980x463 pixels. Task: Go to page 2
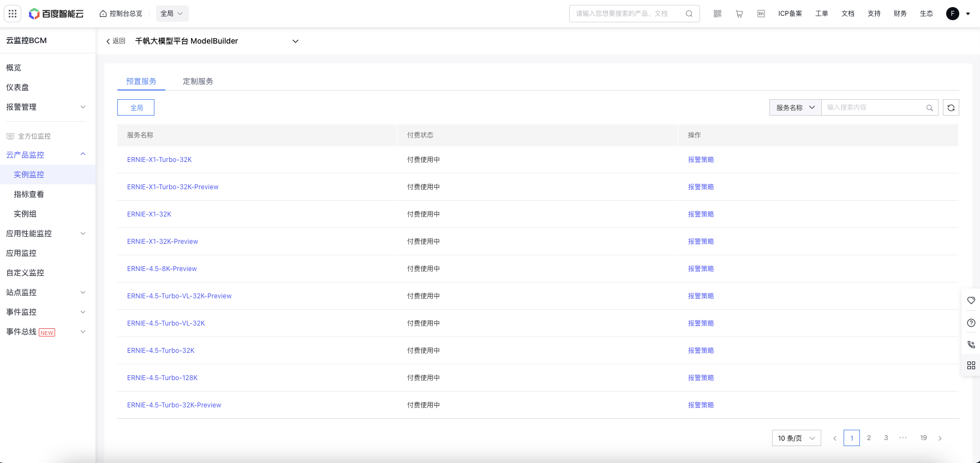[x=869, y=438]
